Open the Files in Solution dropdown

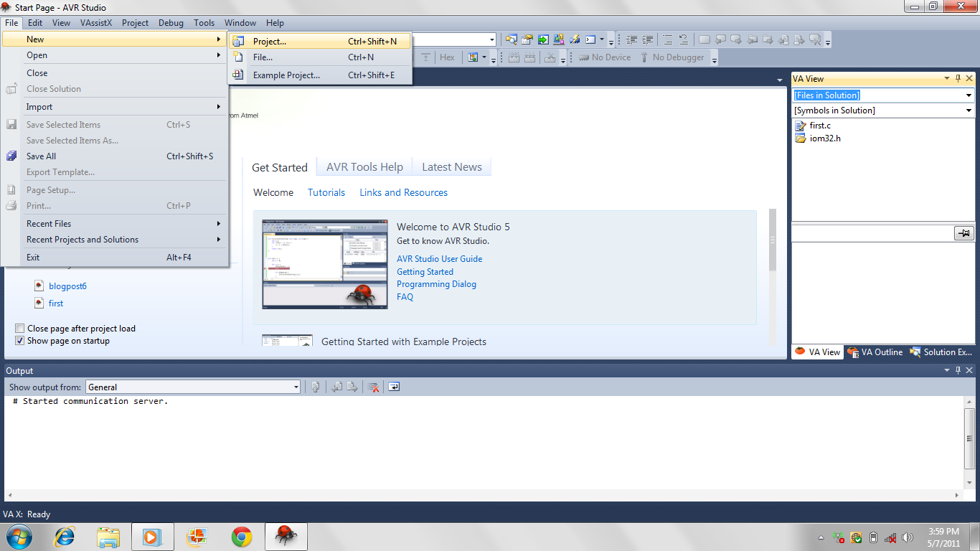pyautogui.click(x=969, y=94)
